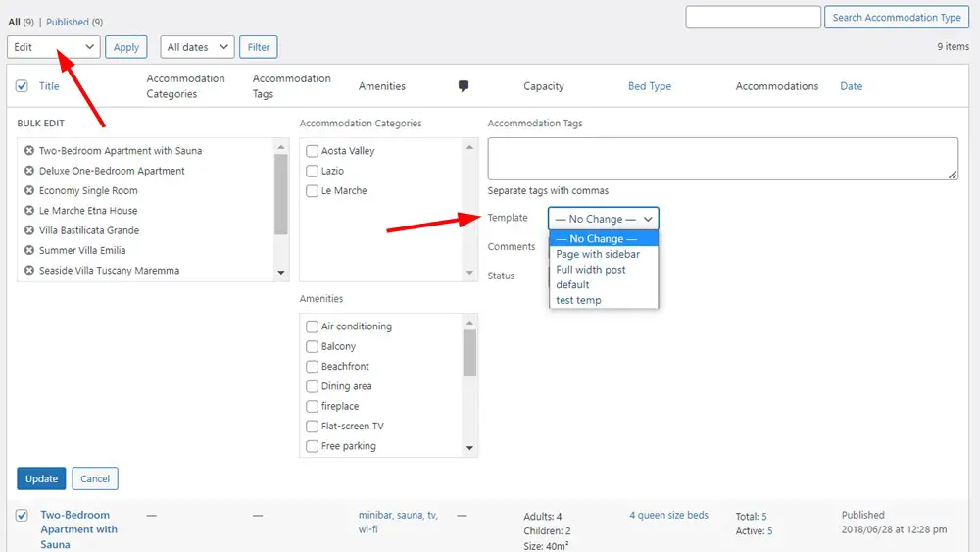Focus the search accommodation type field
This screenshot has width=980, height=552.
[x=753, y=17]
